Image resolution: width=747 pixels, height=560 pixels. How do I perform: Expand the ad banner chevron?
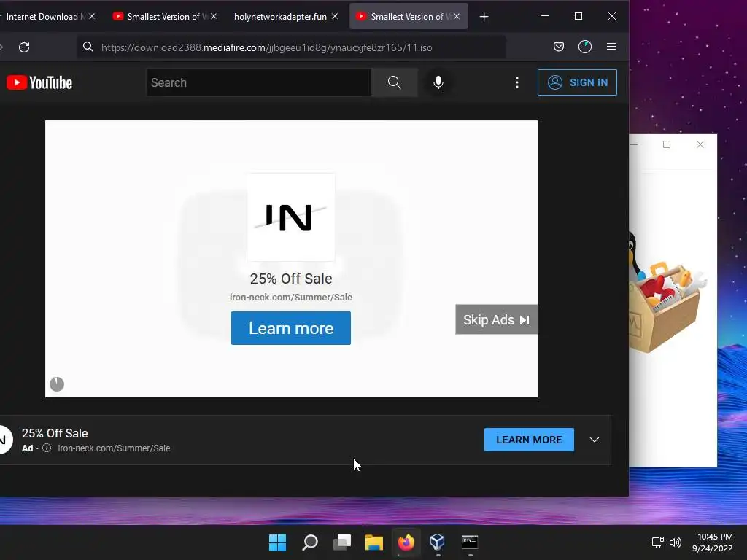click(594, 440)
